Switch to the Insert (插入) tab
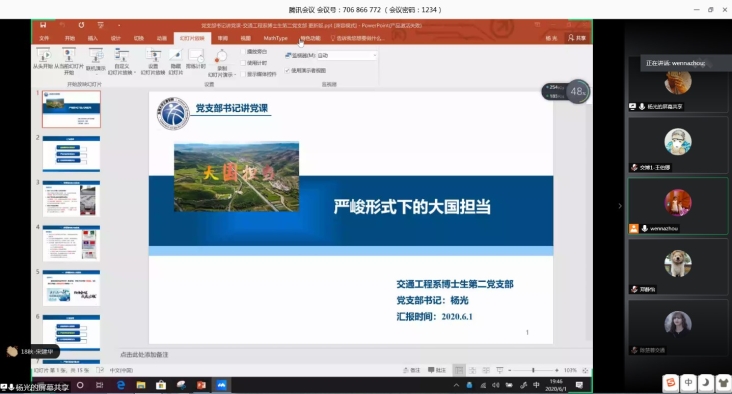 pos(93,38)
